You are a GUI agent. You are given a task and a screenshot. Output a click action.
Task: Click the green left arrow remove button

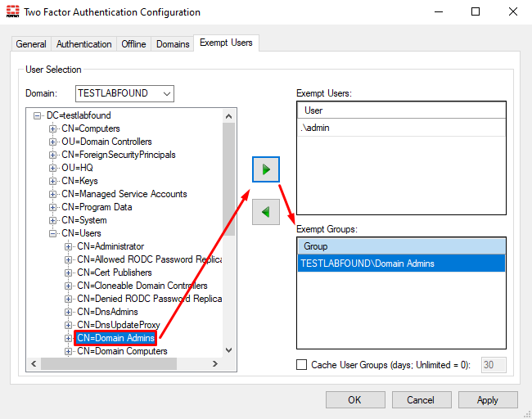[266, 212]
